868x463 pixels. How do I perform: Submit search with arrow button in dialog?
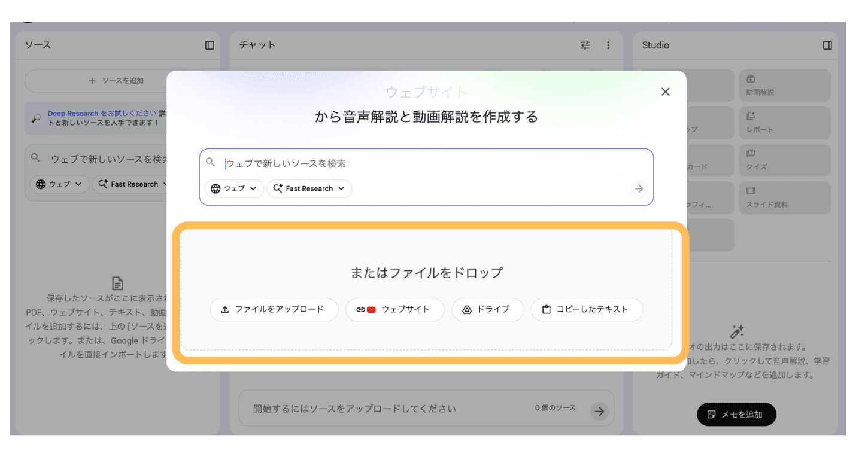639,188
